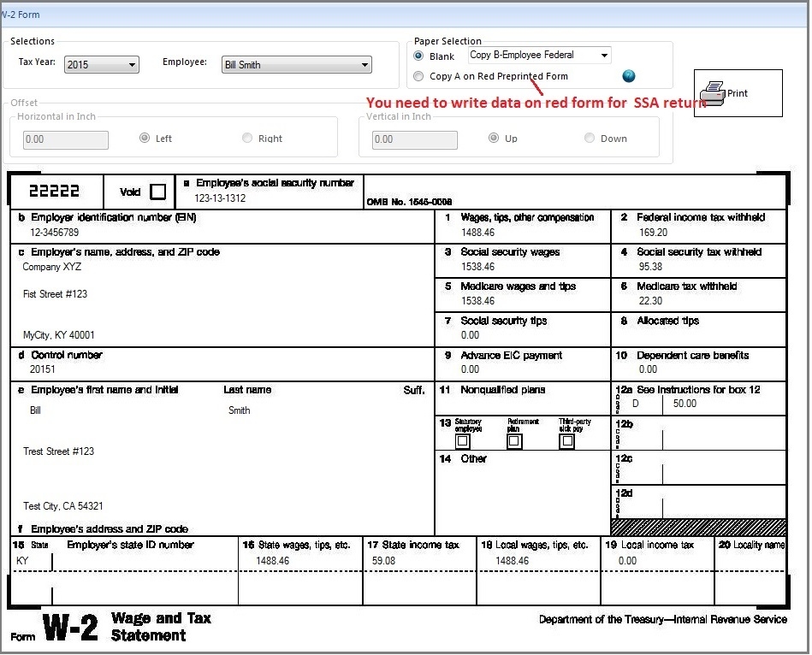Select Copy A on Red Preprinted Form
Image resolution: width=812 pixels, height=655 pixels.
point(418,76)
